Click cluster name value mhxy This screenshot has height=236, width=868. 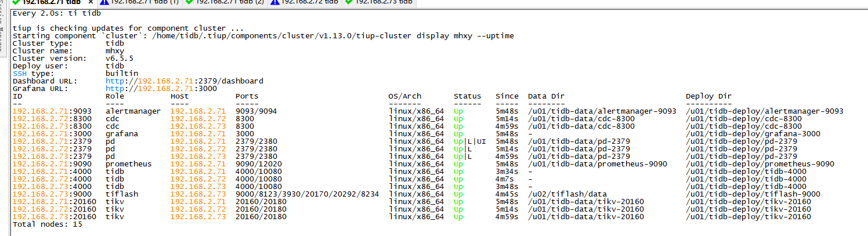pyautogui.click(x=115, y=51)
